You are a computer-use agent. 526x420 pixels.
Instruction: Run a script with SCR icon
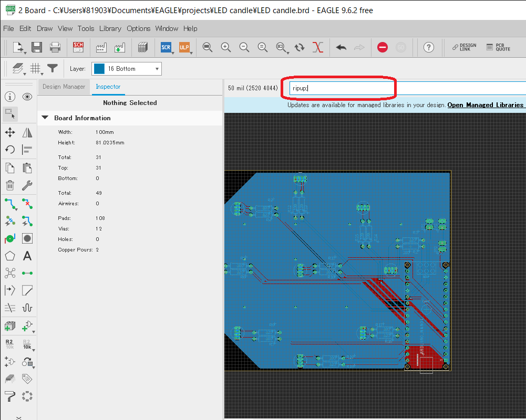(166, 47)
